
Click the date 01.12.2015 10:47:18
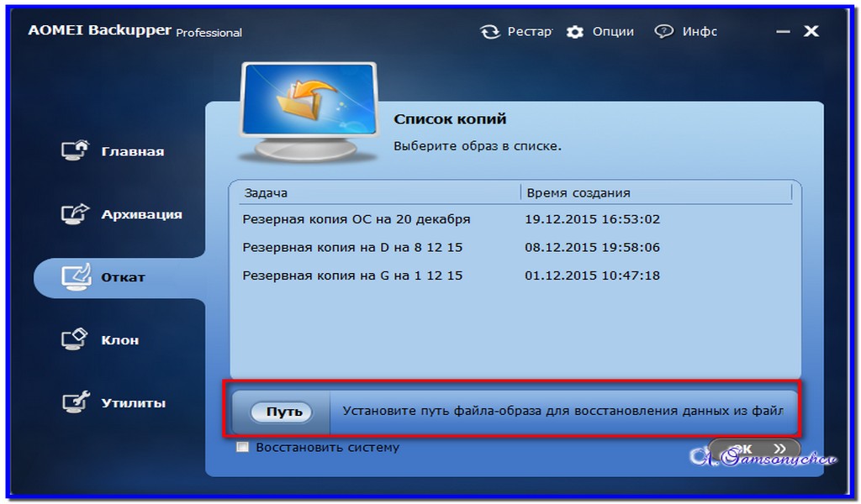coord(592,276)
